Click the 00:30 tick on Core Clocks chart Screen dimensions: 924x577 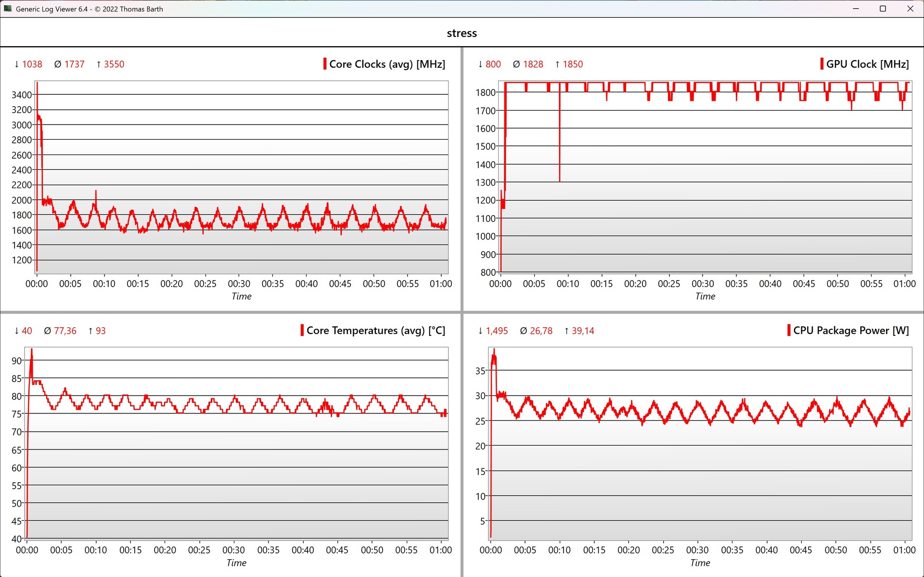pyautogui.click(x=239, y=283)
